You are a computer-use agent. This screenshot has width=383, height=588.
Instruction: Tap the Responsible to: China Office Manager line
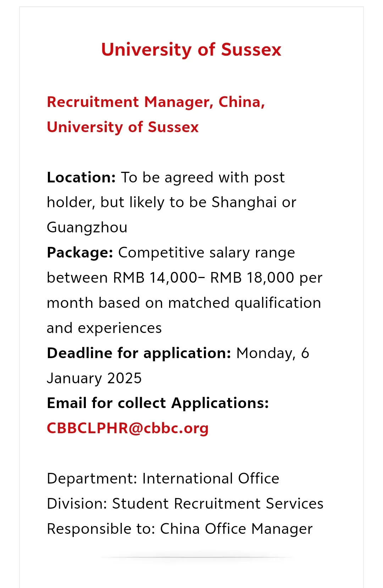coord(180,529)
